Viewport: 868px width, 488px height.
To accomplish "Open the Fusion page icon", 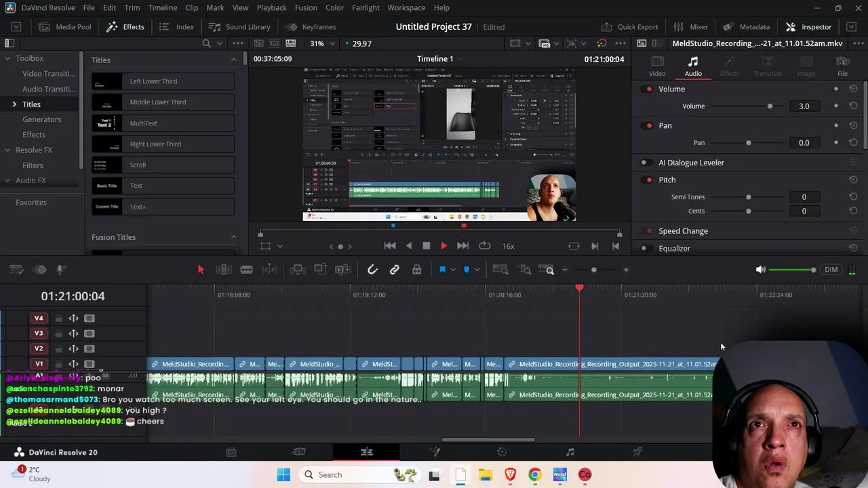I will point(435,452).
